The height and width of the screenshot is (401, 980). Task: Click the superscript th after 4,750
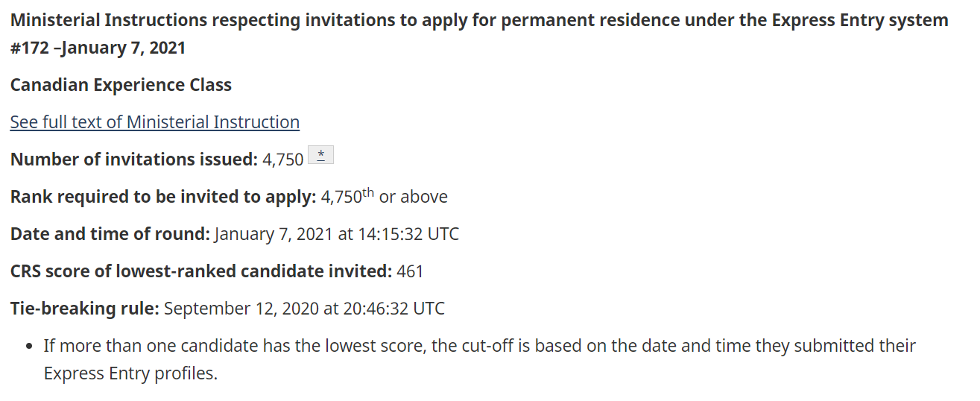point(367,193)
